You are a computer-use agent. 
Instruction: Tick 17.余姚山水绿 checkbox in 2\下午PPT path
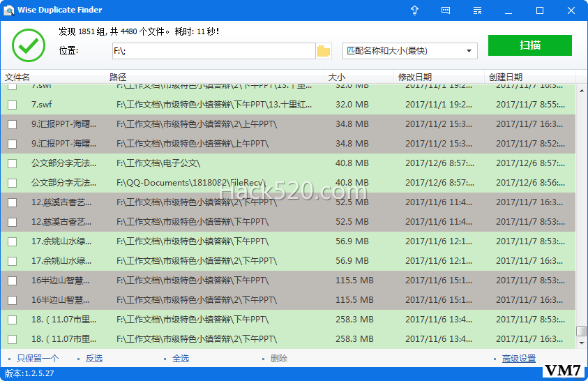13,262
